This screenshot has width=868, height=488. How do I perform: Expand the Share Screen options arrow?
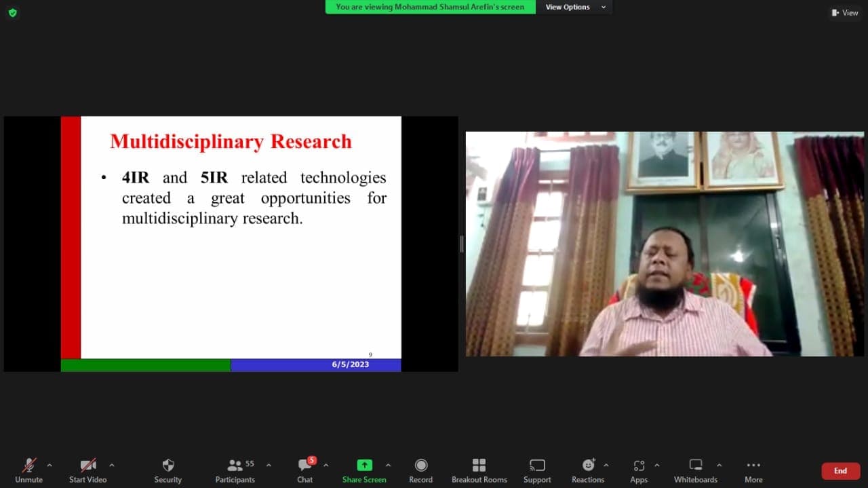[388, 465]
